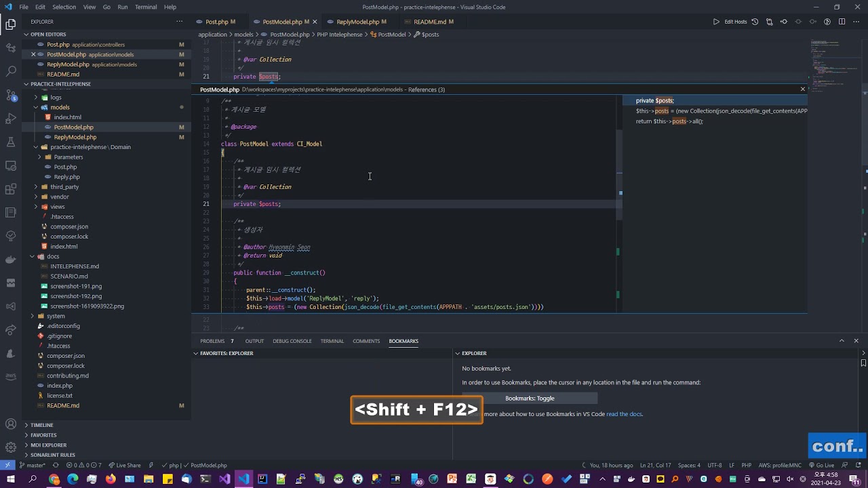Viewport: 868px width, 488px height.
Task: Click remote window indicator in status bar
Action: (x=7, y=465)
